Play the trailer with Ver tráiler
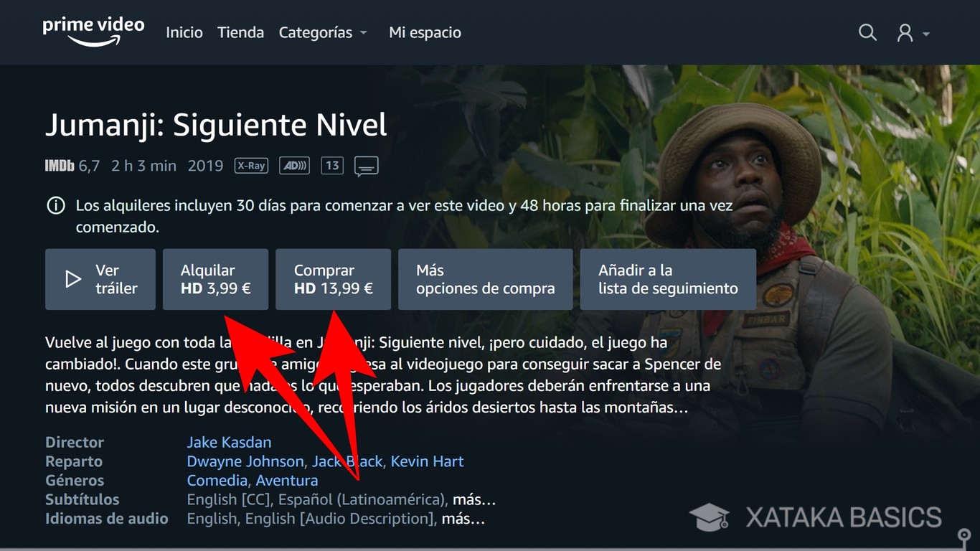 point(100,279)
